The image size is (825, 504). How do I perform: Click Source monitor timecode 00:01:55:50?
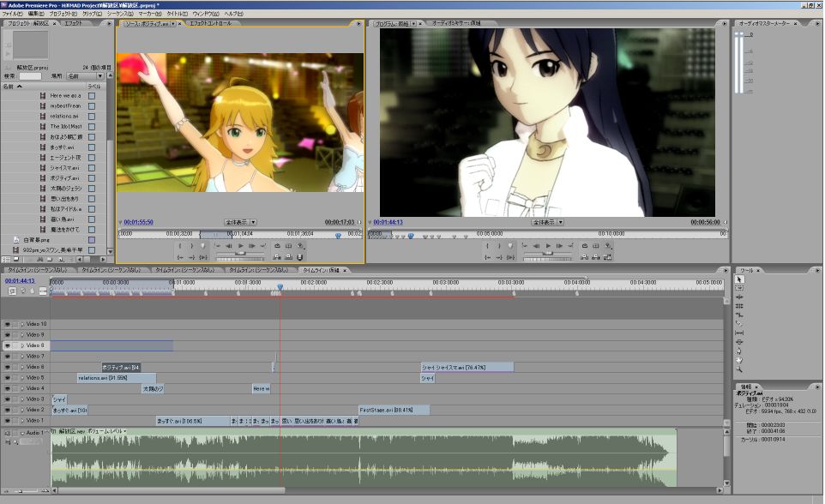click(x=139, y=222)
